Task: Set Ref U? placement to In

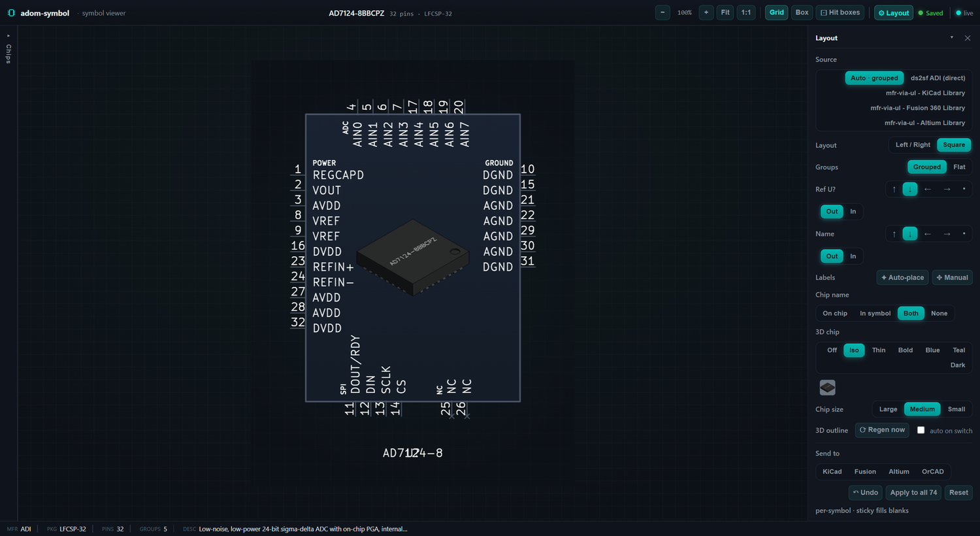Action: [x=853, y=212]
